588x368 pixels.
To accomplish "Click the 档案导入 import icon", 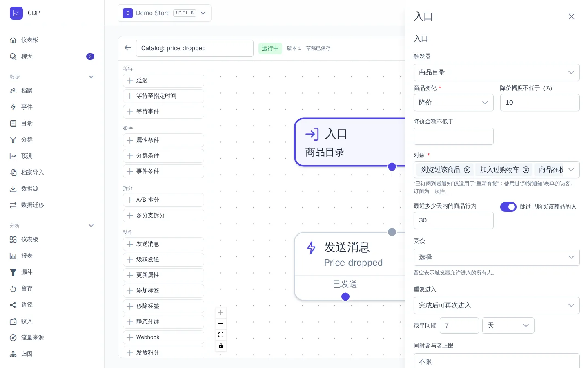I will [13, 173].
